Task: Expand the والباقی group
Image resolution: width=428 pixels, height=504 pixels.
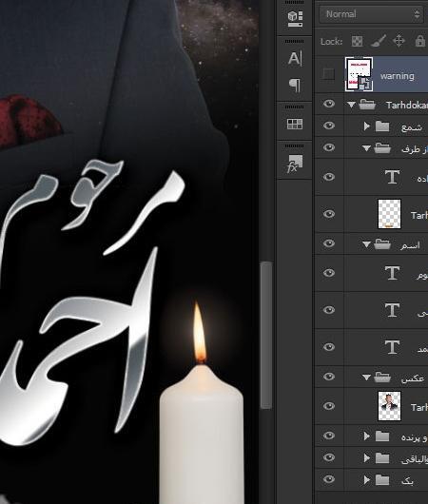Action: pos(366,458)
